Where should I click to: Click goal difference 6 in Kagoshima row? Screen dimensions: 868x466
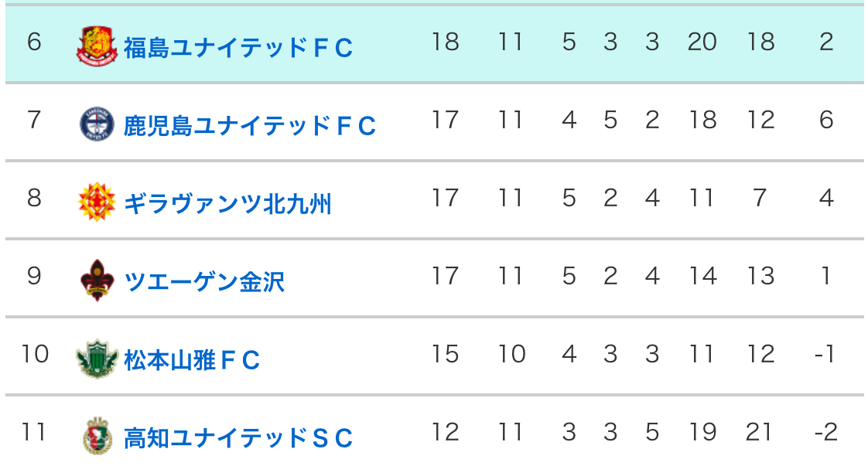826,120
